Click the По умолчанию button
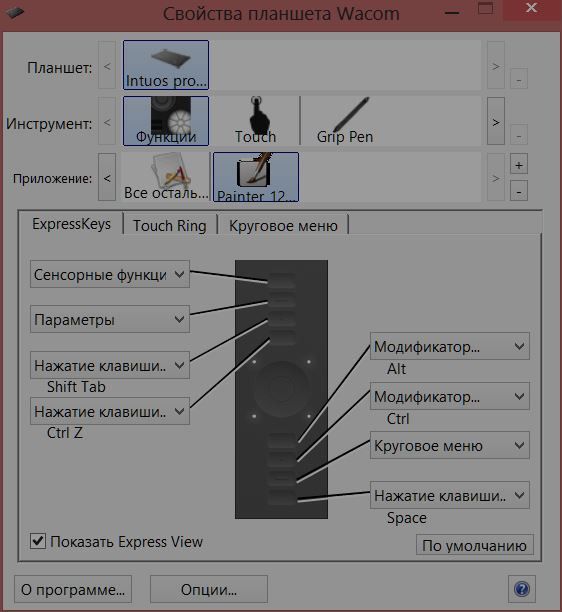This screenshot has width=562, height=612. tap(475, 545)
